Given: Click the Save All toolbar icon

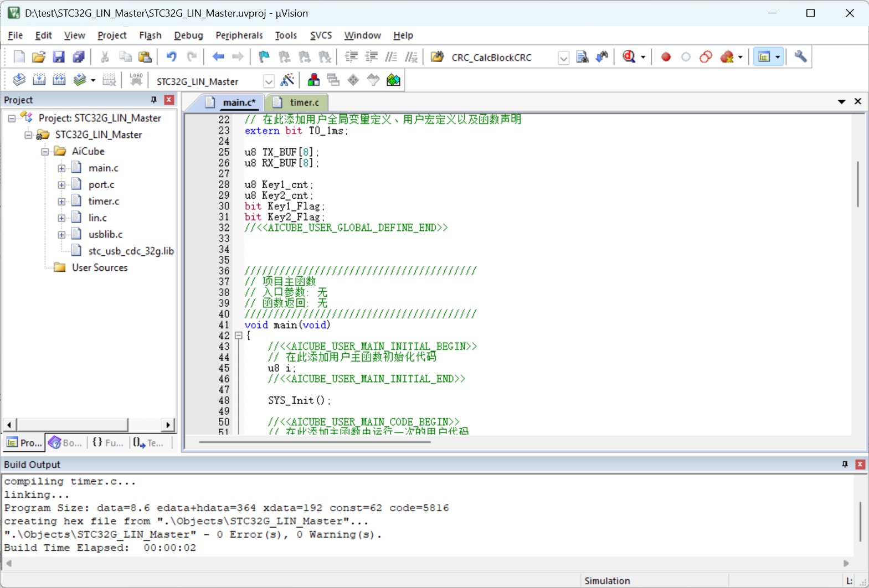Looking at the screenshot, I should 79,56.
